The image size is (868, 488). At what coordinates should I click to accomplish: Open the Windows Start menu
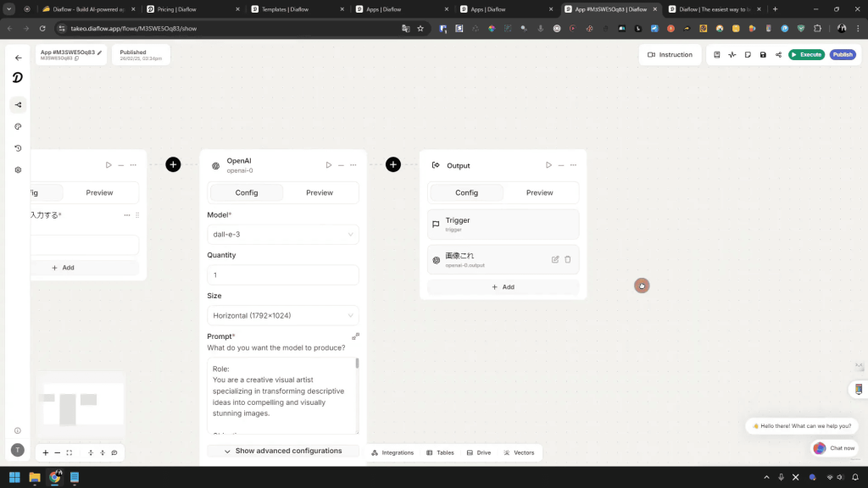15,477
